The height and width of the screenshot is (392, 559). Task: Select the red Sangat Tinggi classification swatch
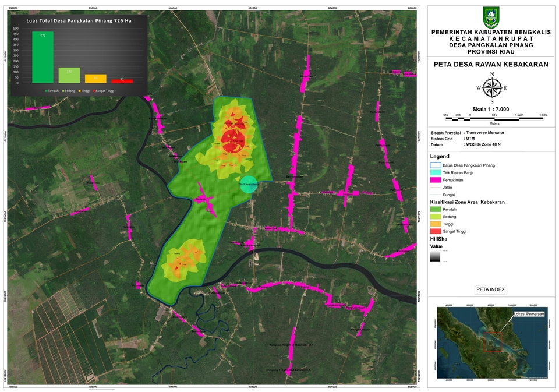(x=436, y=231)
